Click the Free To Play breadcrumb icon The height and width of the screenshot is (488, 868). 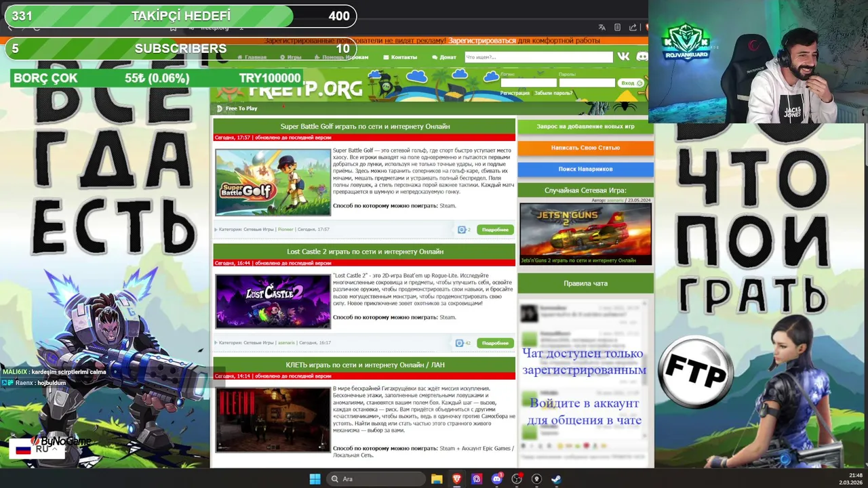point(219,108)
